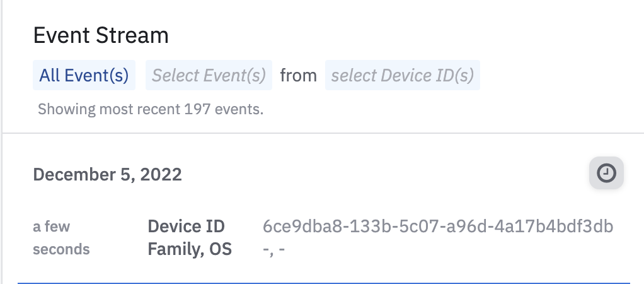This screenshot has width=644, height=284.
Task: Click the 'a few seconds' timestamp
Action: pyautogui.click(x=61, y=237)
